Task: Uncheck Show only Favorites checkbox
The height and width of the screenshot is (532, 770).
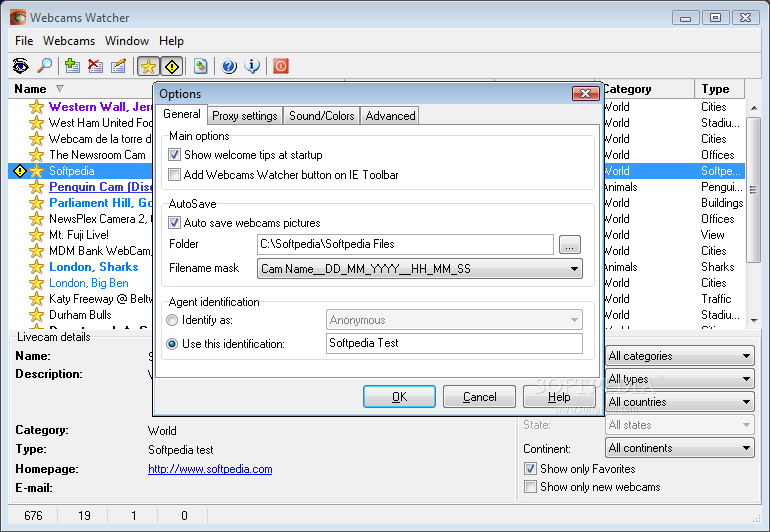Action: point(530,469)
